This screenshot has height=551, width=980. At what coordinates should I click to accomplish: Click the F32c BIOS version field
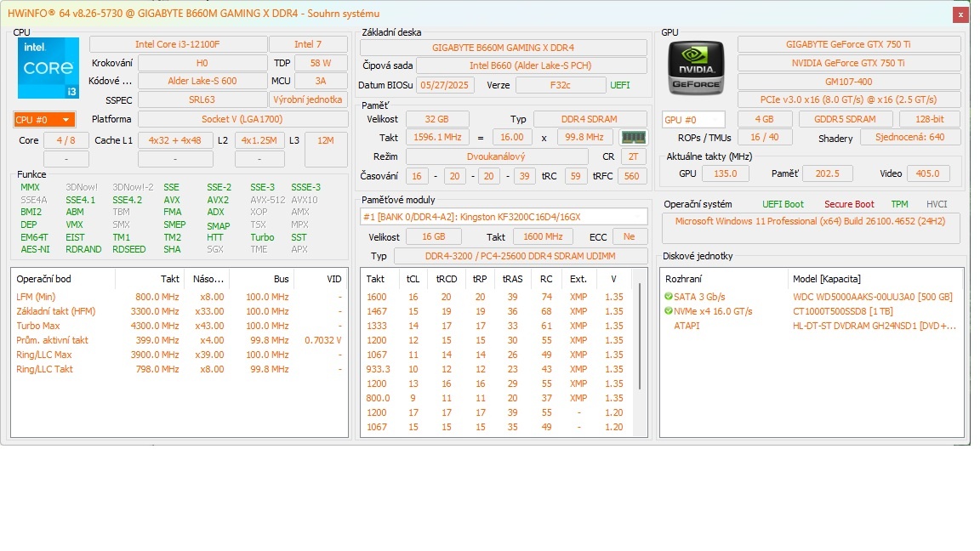coord(561,85)
